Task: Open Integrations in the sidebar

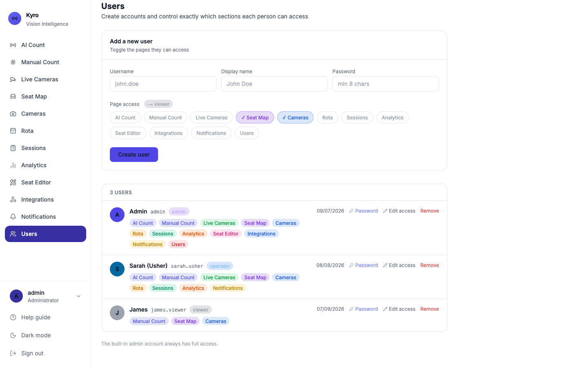Action: (x=45, y=200)
